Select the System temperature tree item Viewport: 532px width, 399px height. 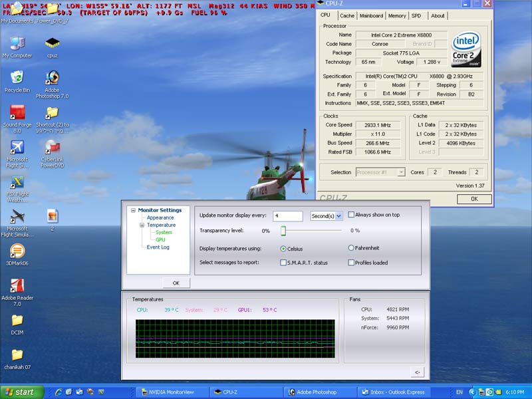point(164,232)
